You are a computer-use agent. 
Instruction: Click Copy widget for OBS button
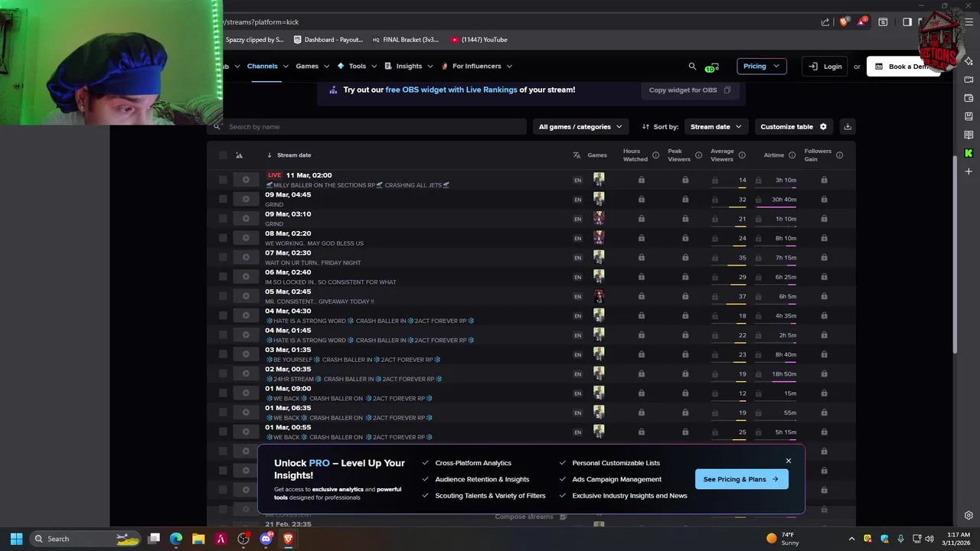(689, 90)
